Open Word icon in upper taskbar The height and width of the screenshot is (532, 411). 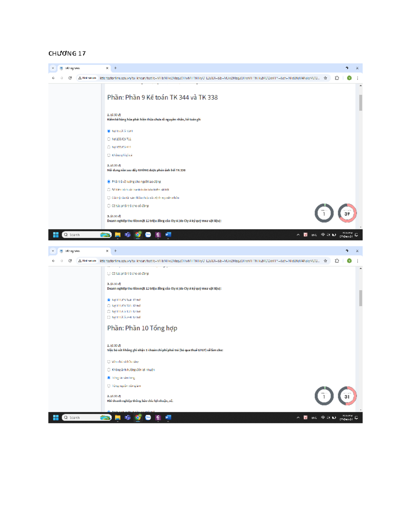point(168,235)
